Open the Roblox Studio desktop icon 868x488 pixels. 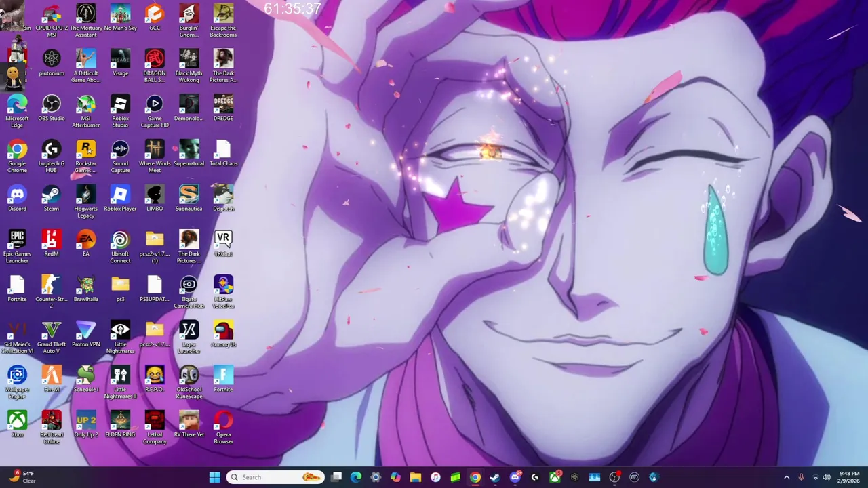tap(120, 111)
